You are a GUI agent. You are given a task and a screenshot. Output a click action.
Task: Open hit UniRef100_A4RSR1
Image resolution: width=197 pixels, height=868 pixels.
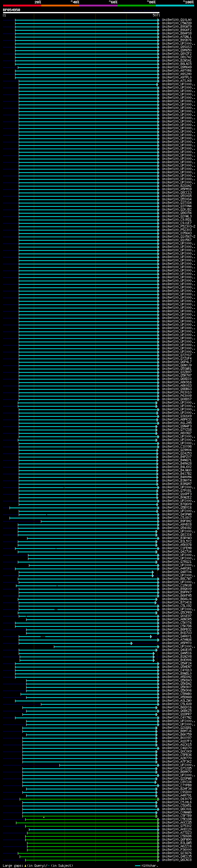pyautogui.click(x=176, y=568)
